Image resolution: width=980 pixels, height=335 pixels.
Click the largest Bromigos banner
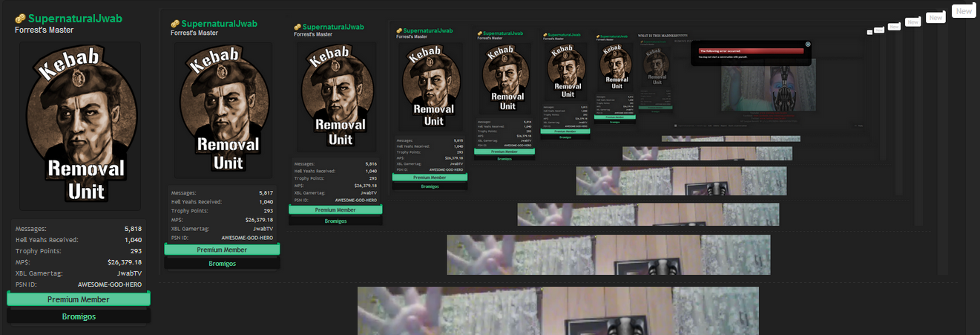click(x=79, y=316)
